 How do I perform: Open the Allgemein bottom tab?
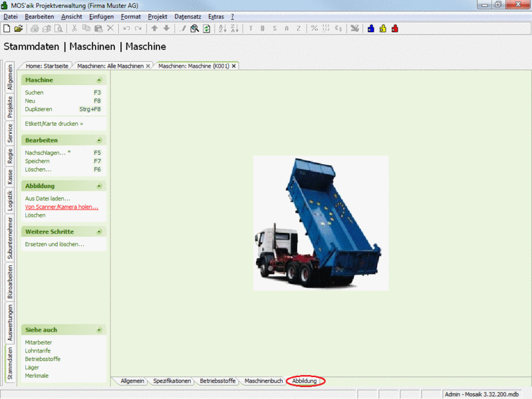132,381
